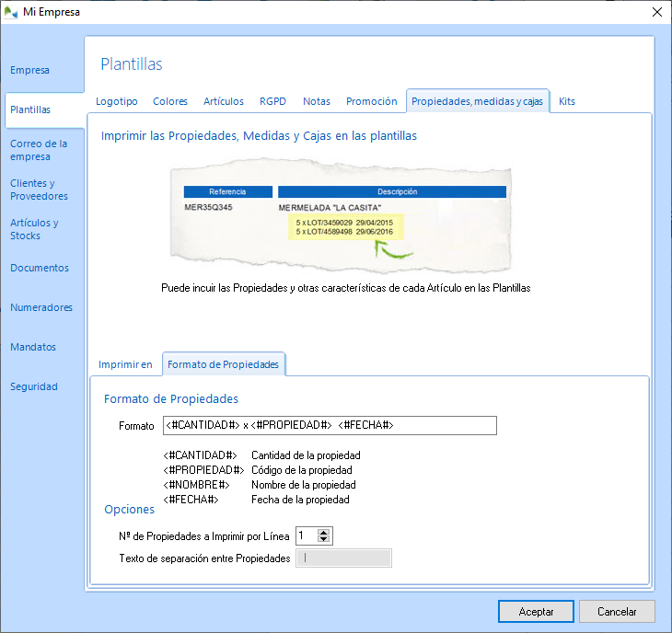The height and width of the screenshot is (633, 672).
Task: Open the RGPD tab
Action: [272, 101]
